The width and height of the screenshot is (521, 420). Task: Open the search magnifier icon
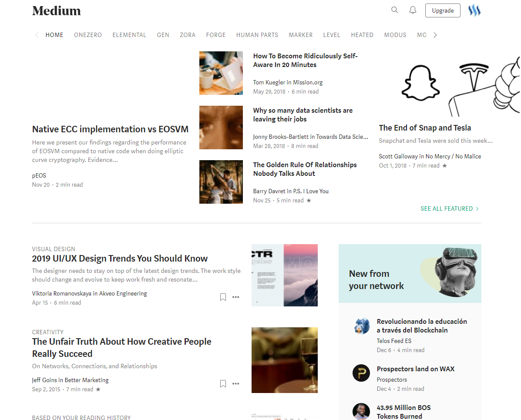click(x=394, y=10)
